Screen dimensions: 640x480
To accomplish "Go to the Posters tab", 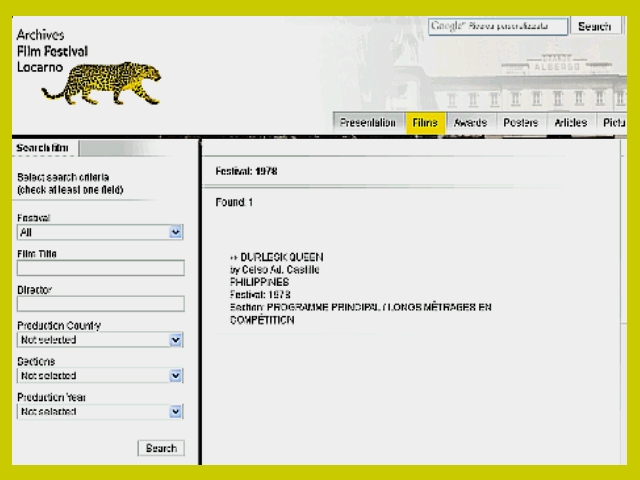I will (x=519, y=122).
